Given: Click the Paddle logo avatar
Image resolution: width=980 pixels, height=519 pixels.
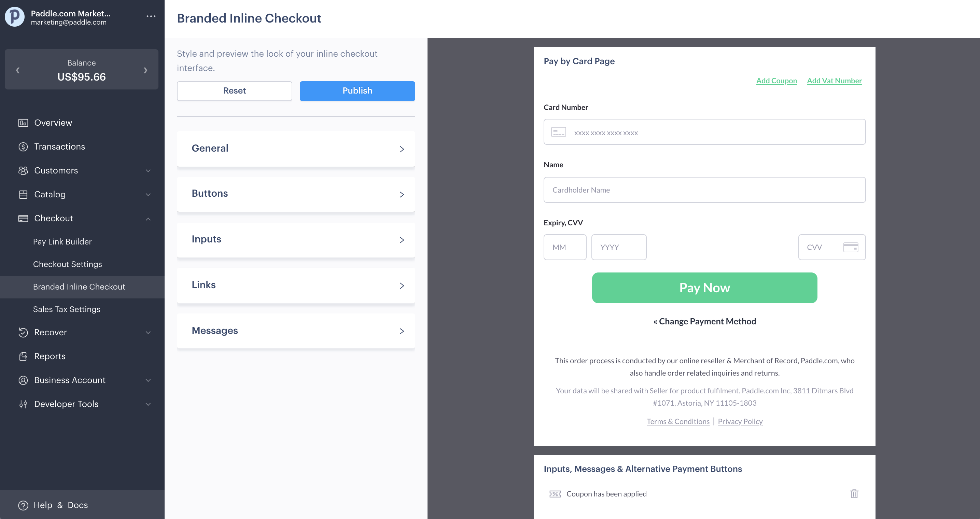Looking at the screenshot, I should click(14, 17).
